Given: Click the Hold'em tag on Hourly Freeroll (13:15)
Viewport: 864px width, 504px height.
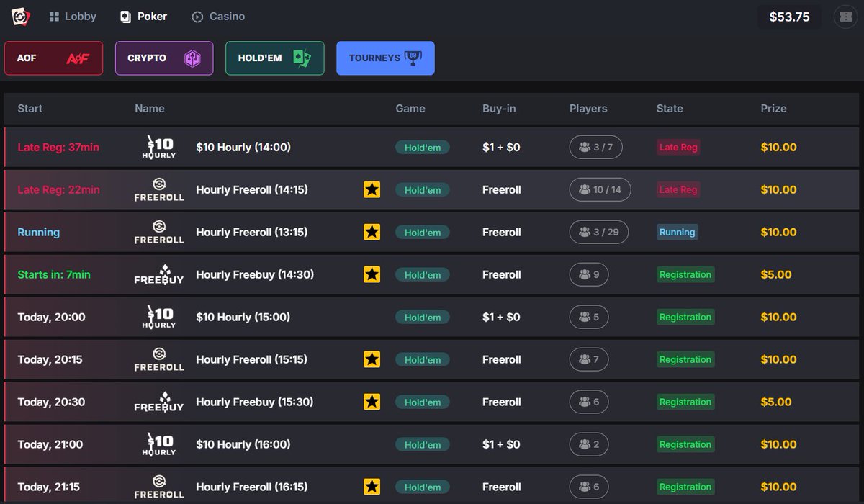Looking at the screenshot, I should [423, 233].
